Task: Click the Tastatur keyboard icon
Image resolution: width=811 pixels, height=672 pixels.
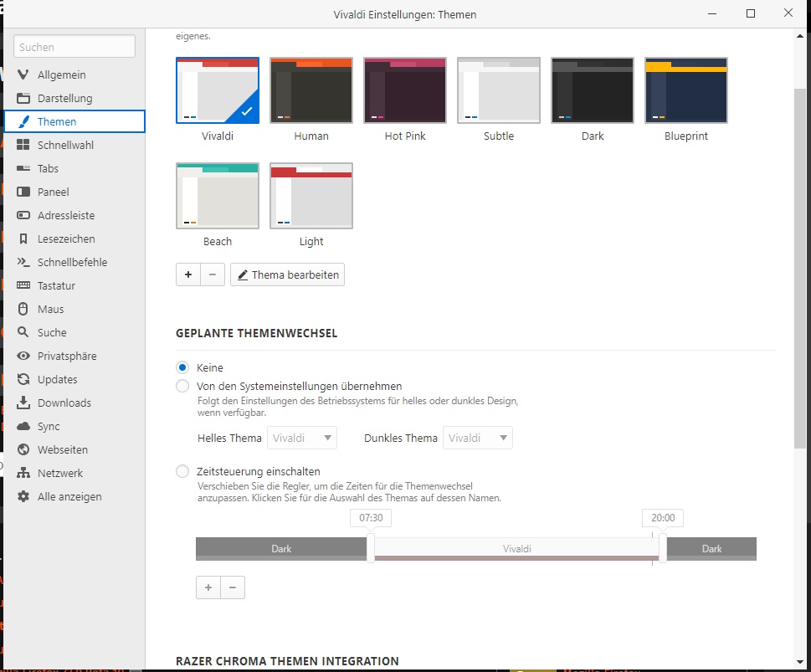Action: [23, 285]
